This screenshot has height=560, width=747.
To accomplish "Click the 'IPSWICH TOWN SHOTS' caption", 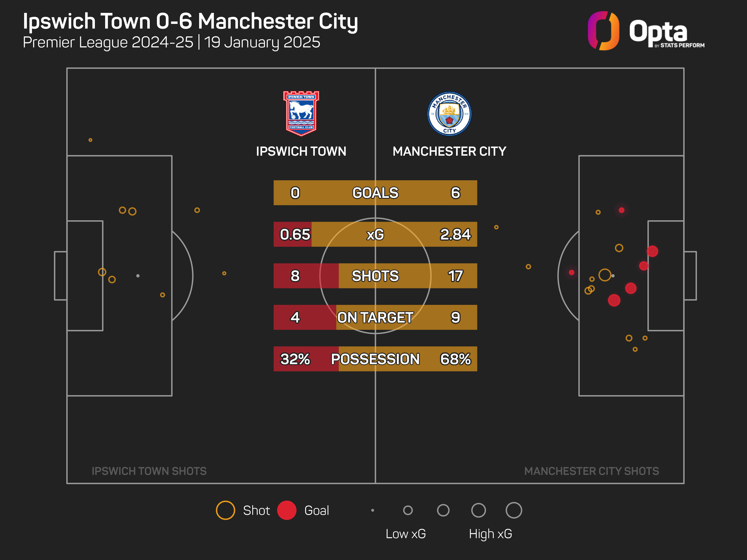I will tap(149, 471).
